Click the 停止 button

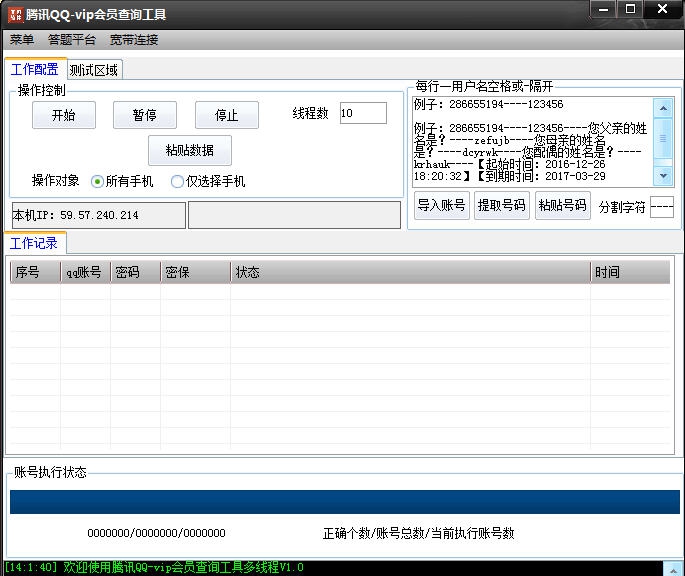pyautogui.click(x=226, y=115)
